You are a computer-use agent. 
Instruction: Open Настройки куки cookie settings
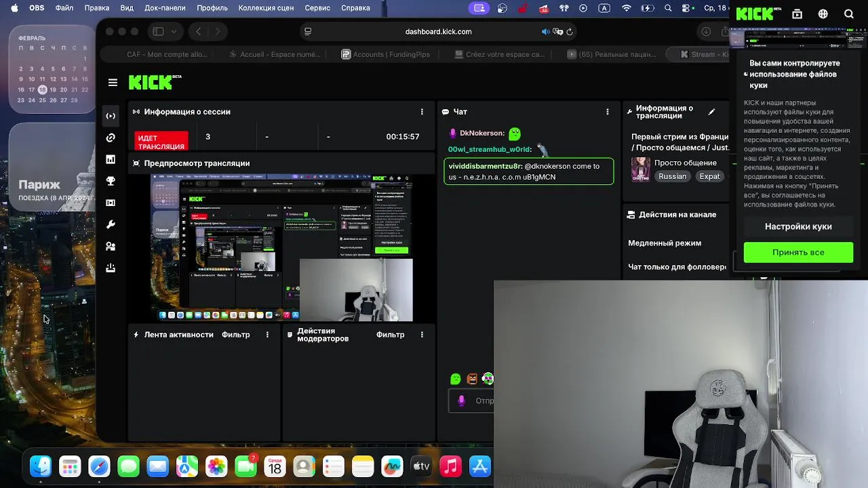tap(798, 226)
